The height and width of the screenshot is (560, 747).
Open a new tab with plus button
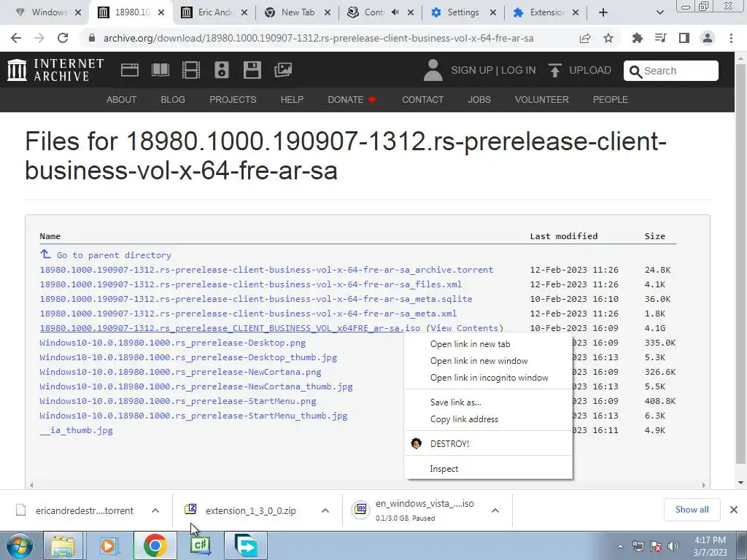(603, 12)
